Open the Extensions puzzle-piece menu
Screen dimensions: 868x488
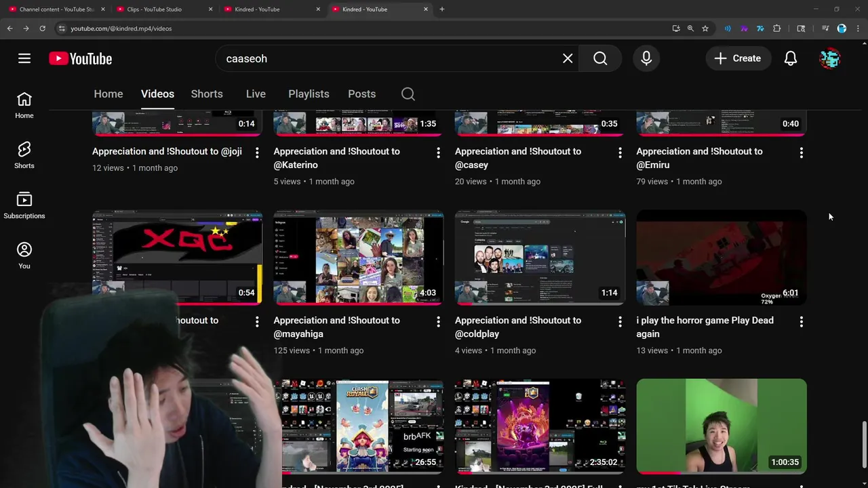(777, 28)
